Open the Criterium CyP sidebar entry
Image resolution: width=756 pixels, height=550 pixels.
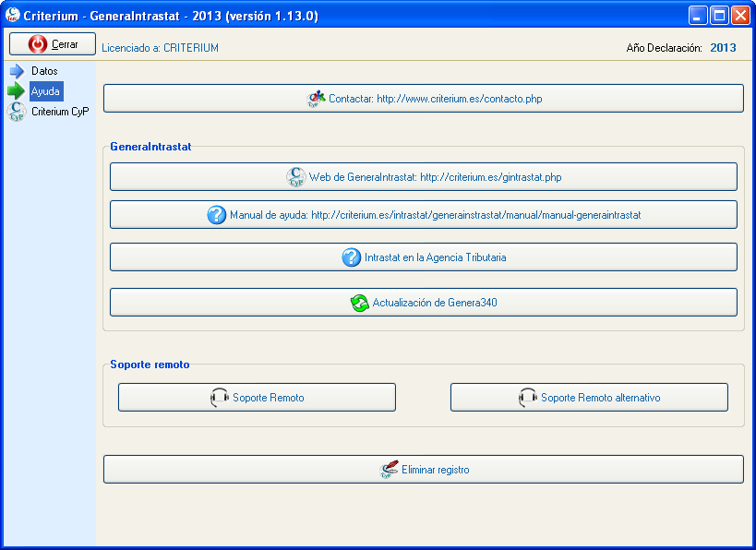tap(60, 112)
